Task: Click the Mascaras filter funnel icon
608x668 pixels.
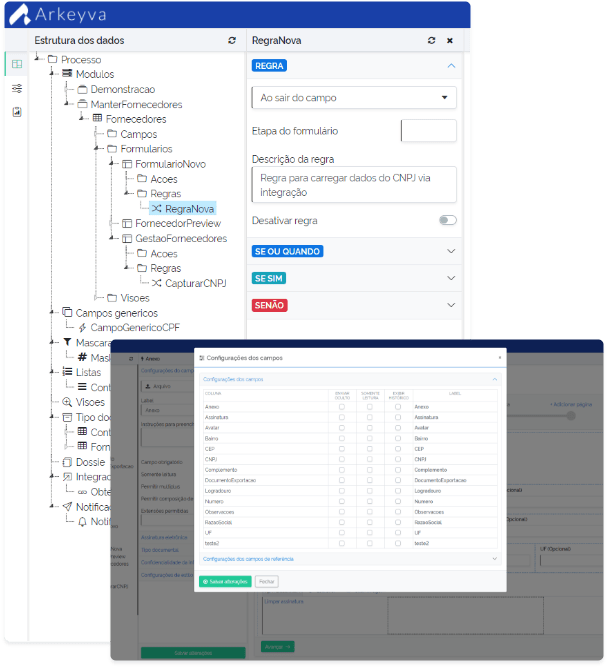Action: (x=67, y=342)
